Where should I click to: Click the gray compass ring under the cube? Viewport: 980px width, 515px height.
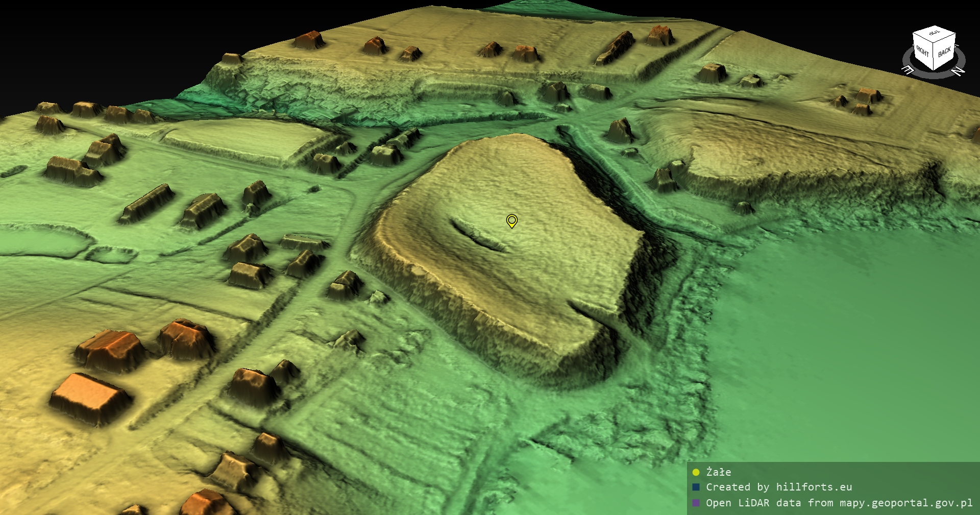934,75
